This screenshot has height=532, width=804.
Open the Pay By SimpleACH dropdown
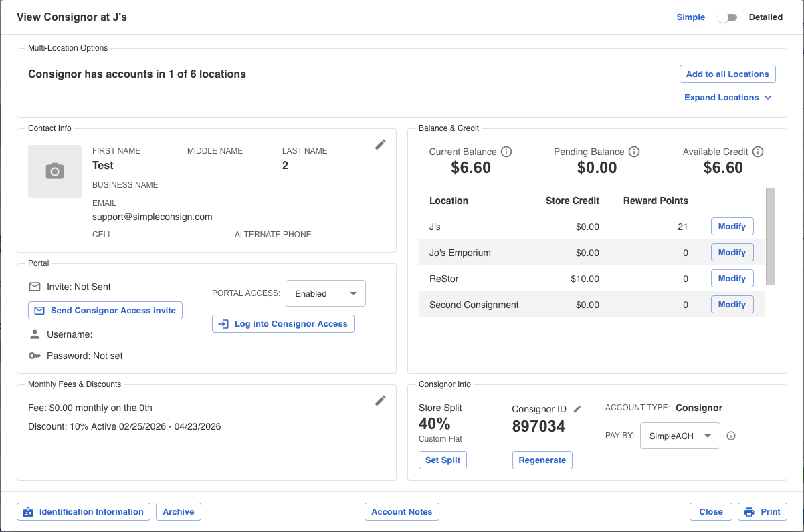[x=680, y=436]
